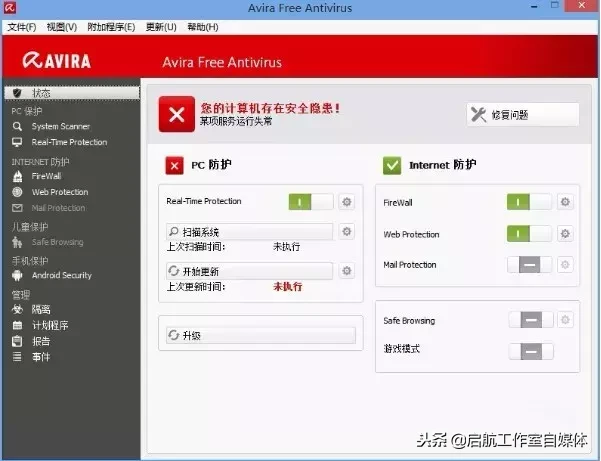601x461 pixels.
Task: Click the 升级 button
Action: (261, 335)
